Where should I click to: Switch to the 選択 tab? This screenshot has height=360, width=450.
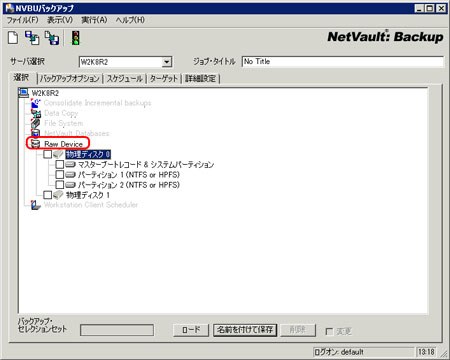[x=22, y=78]
